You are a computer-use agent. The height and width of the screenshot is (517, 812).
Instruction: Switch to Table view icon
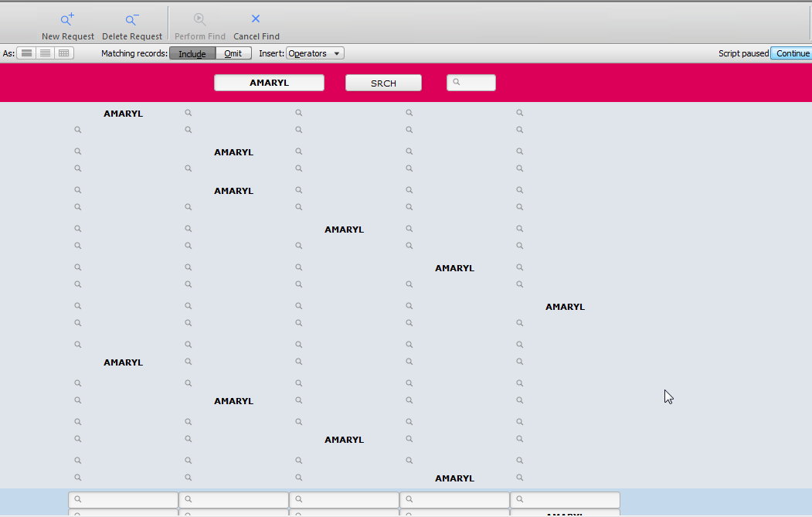coord(63,53)
